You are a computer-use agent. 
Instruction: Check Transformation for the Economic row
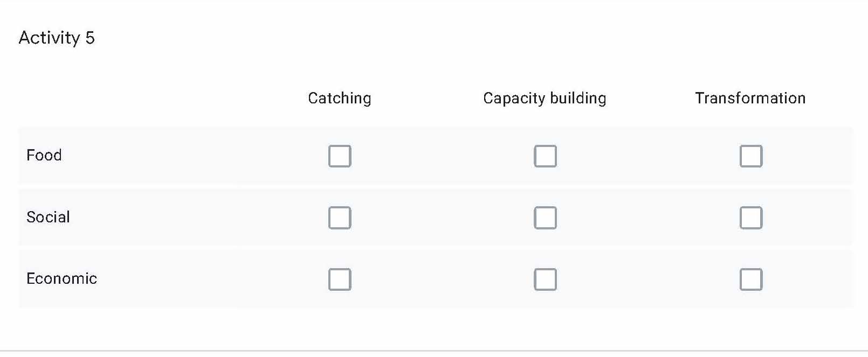pyautogui.click(x=751, y=279)
